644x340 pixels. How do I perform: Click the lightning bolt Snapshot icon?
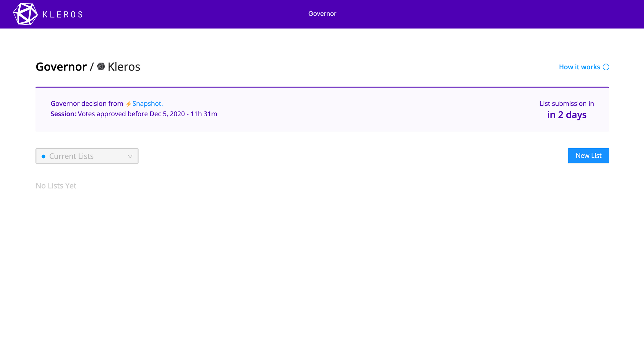(x=128, y=104)
